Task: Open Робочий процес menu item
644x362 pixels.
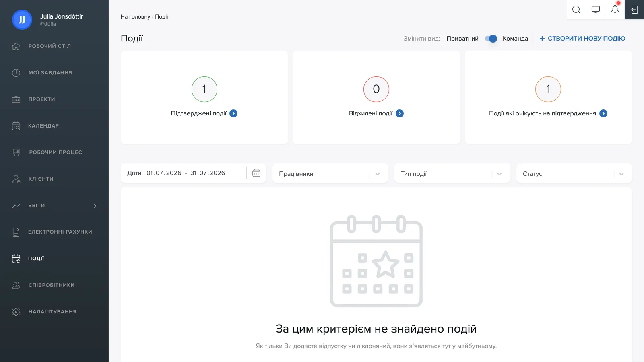Action: click(56, 152)
